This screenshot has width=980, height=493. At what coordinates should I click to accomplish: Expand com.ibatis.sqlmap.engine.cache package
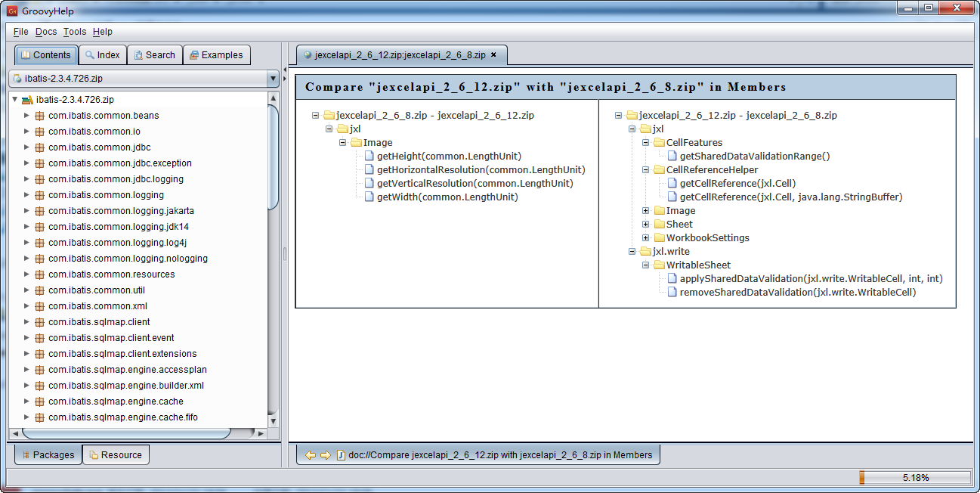26,402
